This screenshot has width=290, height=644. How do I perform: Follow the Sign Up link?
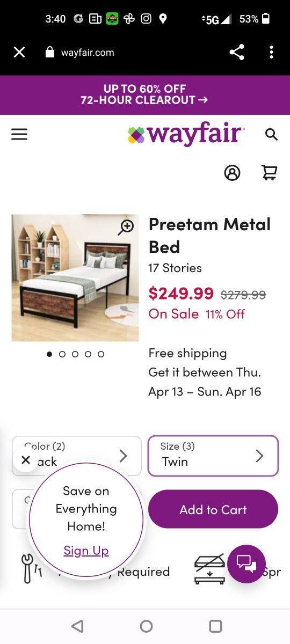pos(86,551)
